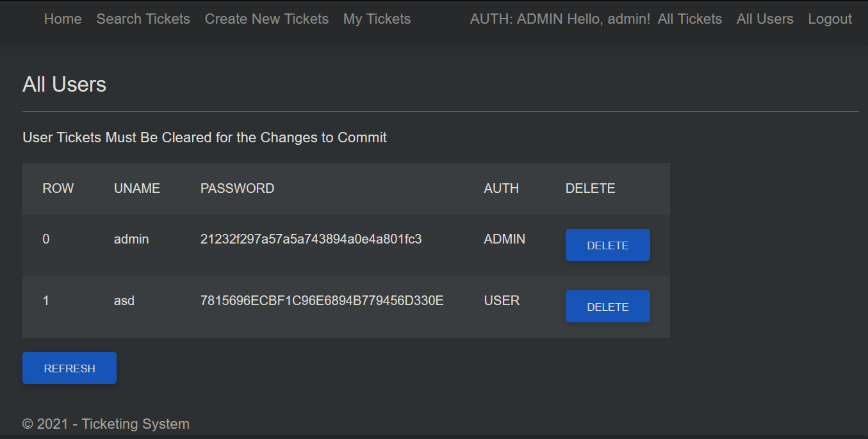Image resolution: width=868 pixels, height=439 pixels.
Task: Open the All Users page
Action: (x=764, y=19)
